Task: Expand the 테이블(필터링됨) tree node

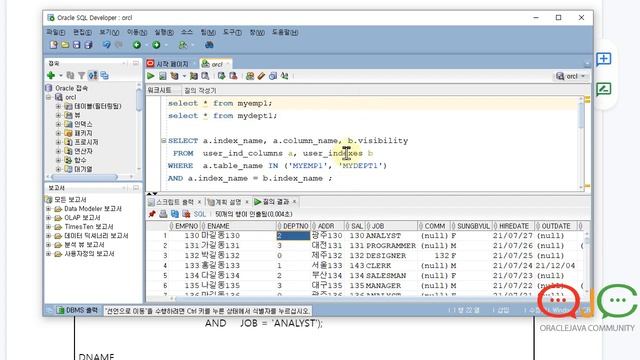Action: coord(58,106)
